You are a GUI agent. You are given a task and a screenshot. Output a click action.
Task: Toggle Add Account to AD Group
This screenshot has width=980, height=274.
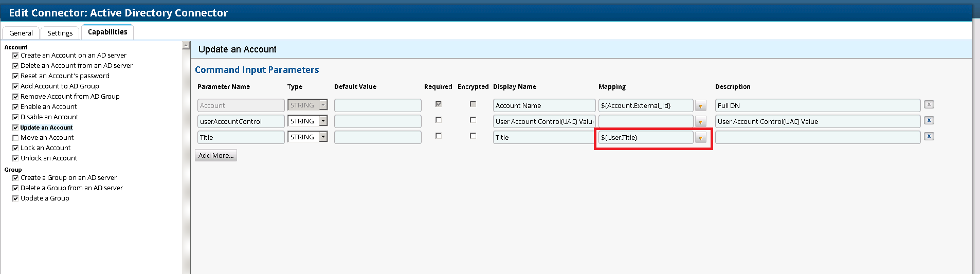pos(15,86)
